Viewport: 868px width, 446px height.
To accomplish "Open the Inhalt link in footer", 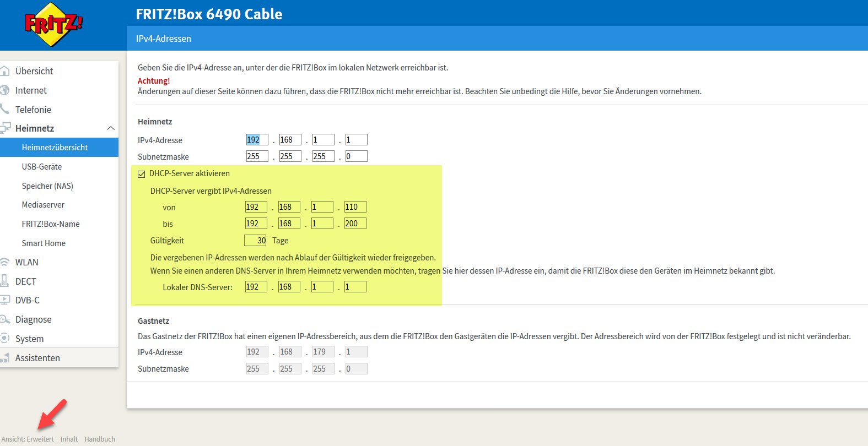I will tap(69, 439).
